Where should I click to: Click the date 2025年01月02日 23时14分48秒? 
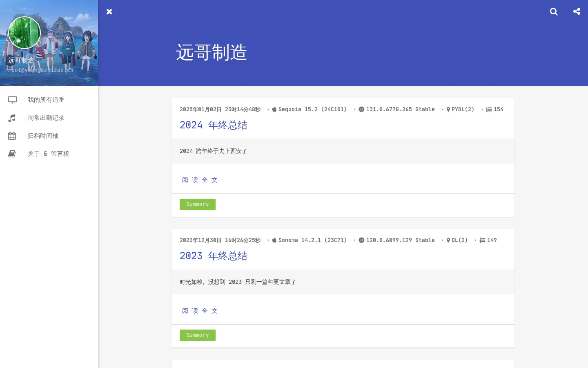pos(220,109)
